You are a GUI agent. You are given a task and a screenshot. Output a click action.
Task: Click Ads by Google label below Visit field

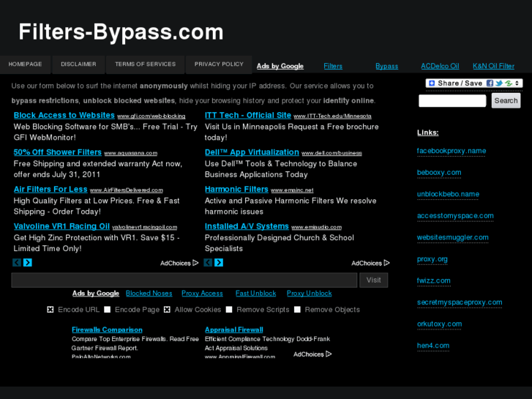pyautogui.click(x=96, y=294)
